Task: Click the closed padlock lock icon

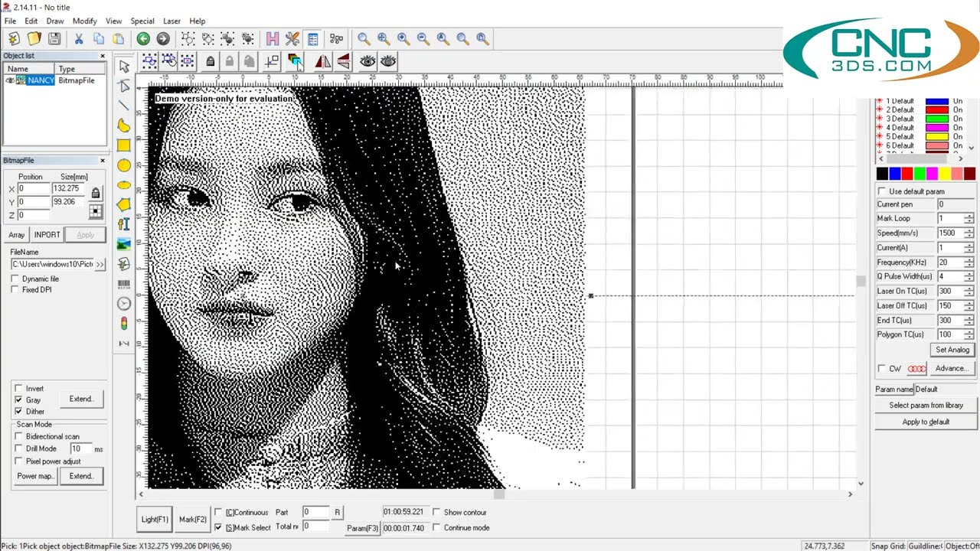Action: tap(211, 61)
